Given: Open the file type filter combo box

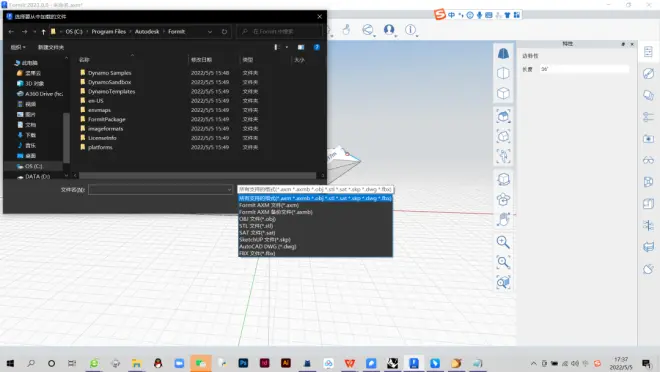Looking at the screenshot, I should click(316, 189).
